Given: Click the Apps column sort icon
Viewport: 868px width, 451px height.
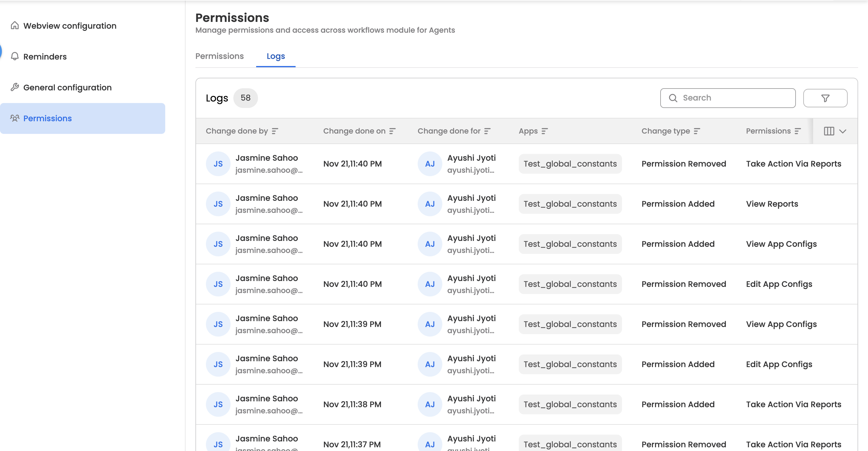Looking at the screenshot, I should 545,131.
